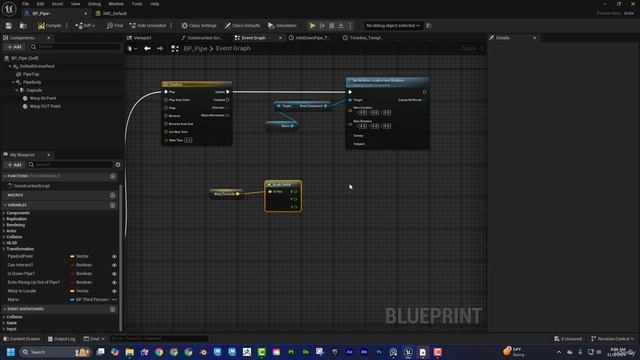This screenshot has width=640, height=360.
Task: Open the Debug menu
Action: [x=94, y=4]
